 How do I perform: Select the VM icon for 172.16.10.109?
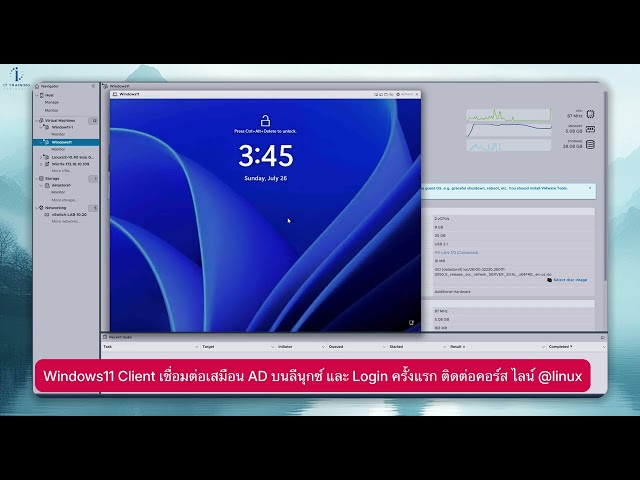tap(47, 164)
